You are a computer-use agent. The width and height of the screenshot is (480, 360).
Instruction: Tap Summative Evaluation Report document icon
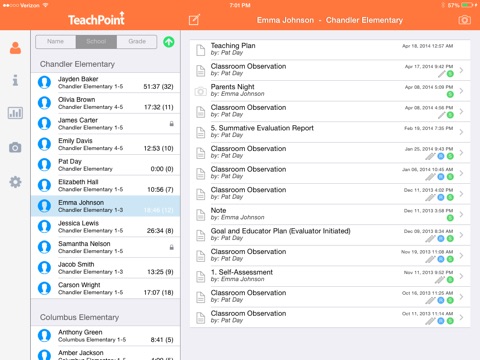point(200,132)
